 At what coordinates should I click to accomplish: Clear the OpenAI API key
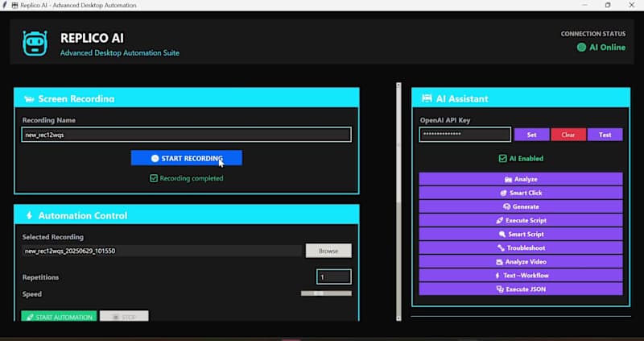pyautogui.click(x=568, y=135)
